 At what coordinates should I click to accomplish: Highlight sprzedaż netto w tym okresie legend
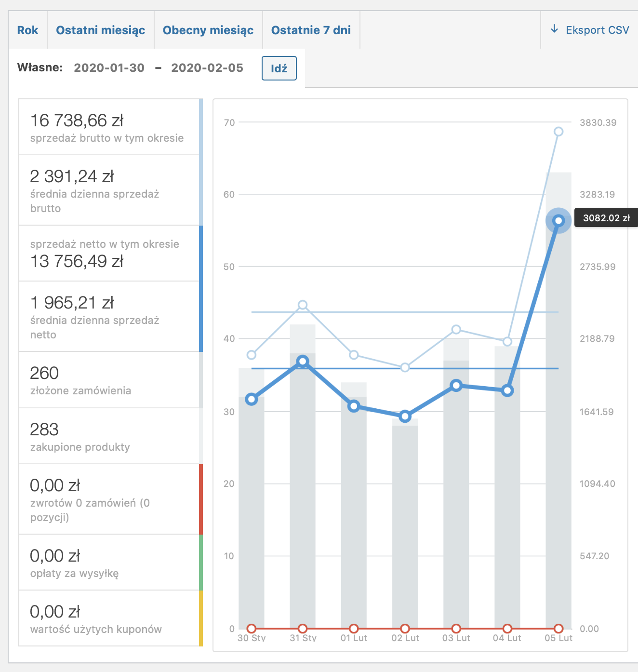(109, 254)
